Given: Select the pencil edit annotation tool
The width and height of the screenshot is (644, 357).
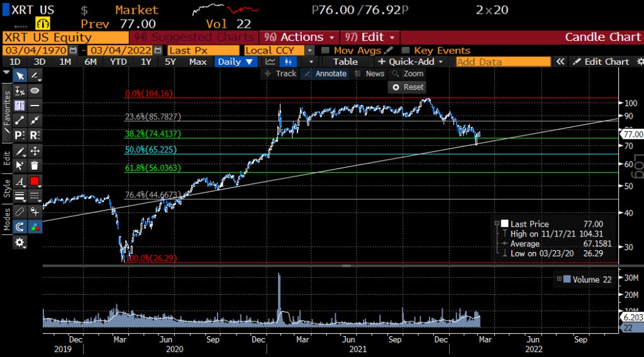Looking at the screenshot, I should [19, 151].
